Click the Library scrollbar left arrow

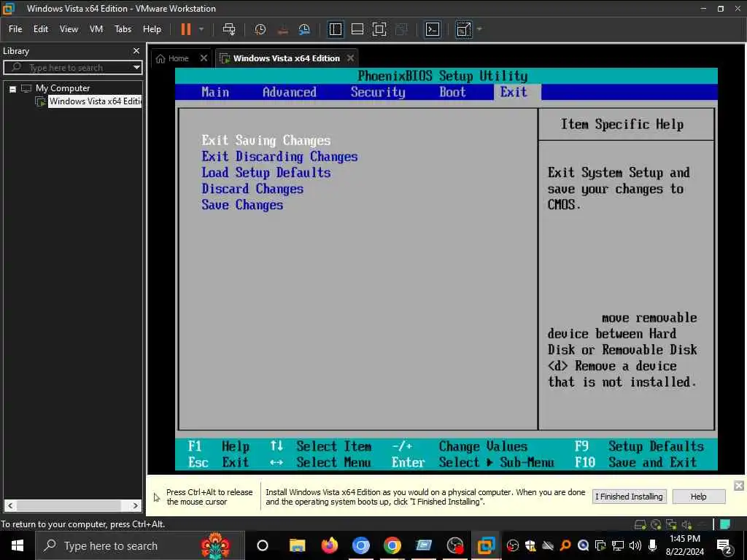point(10,506)
